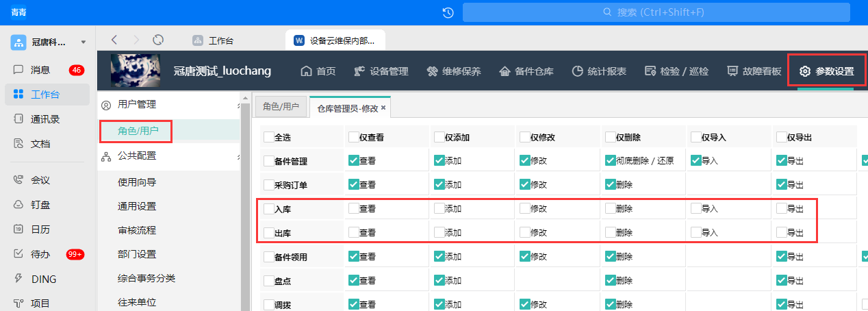This screenshot has width=868, height=311.
Task: Switch to 设备云维保内部 document tab
Action: [335, 40]
